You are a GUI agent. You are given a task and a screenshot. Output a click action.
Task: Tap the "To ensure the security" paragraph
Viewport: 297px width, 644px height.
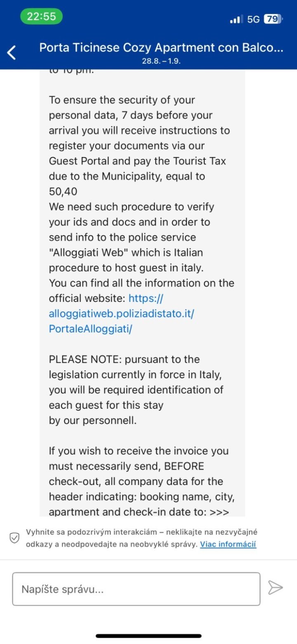click(139, 138)
